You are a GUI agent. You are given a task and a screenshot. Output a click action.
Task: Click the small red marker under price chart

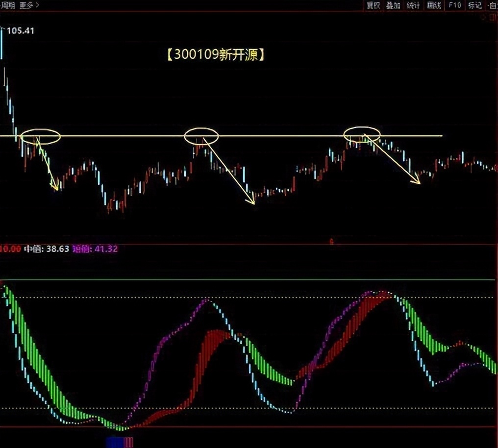pos(332,241)
